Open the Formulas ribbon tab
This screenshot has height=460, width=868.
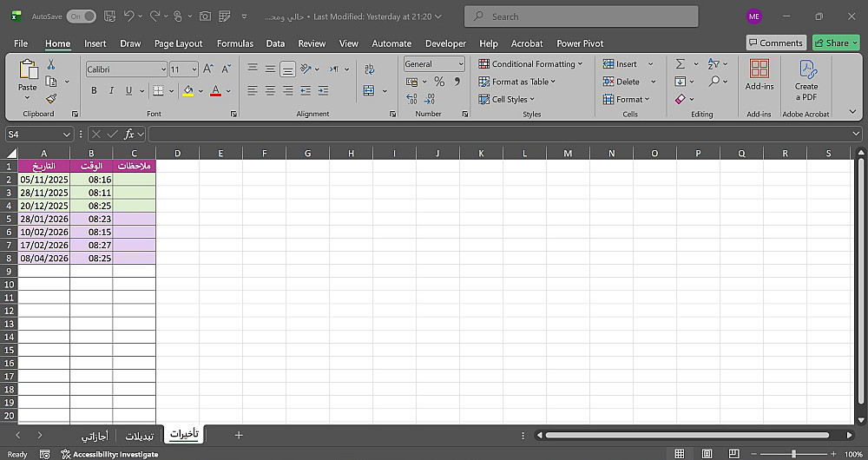pos(234,43)
